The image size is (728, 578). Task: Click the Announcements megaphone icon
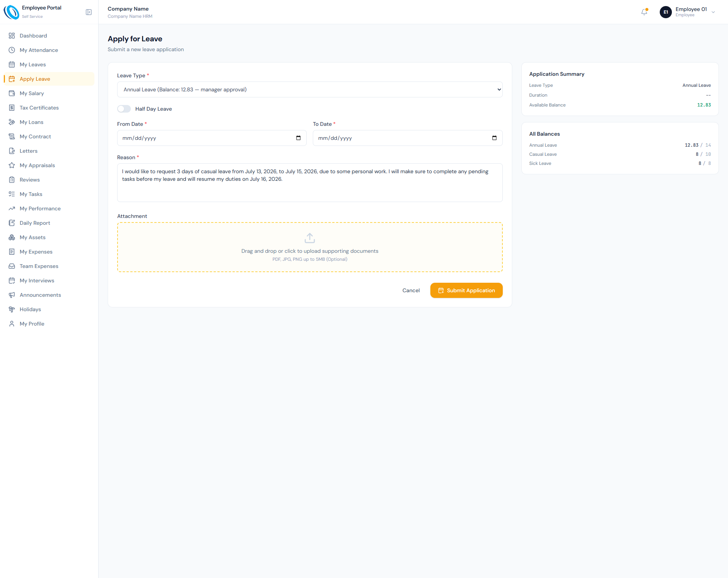point(12,295)
